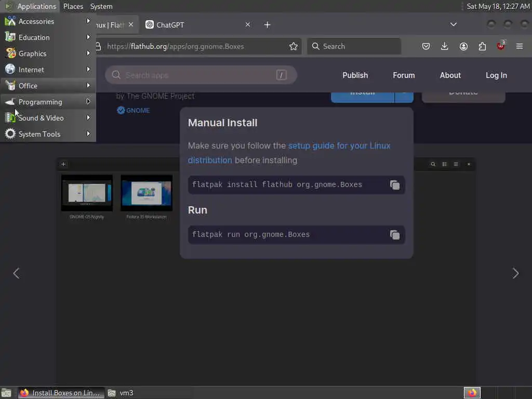The height and width of the screenshot is (399, 532).
Task: Open the Downloads panel icon
Action: click(445, 46)
